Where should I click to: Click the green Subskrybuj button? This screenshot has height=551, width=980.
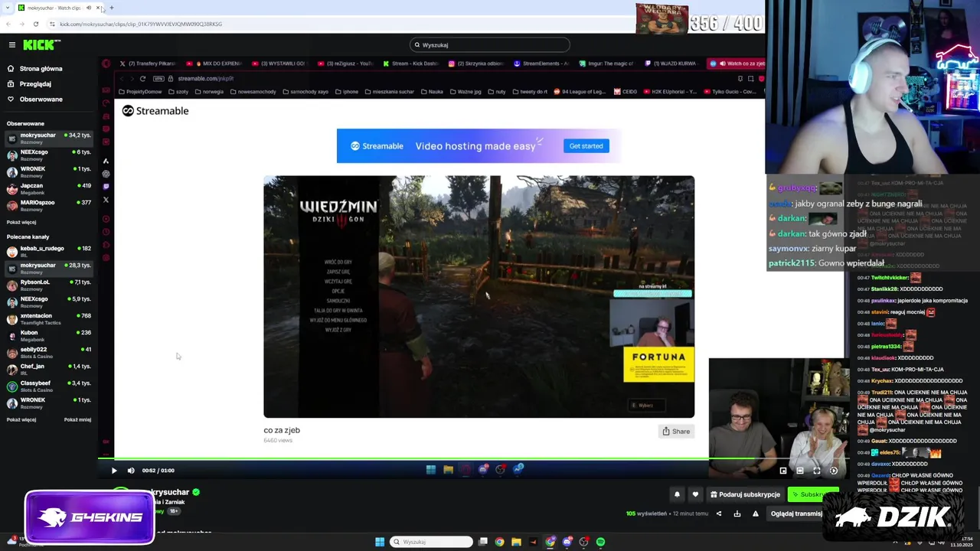point(813,494)
